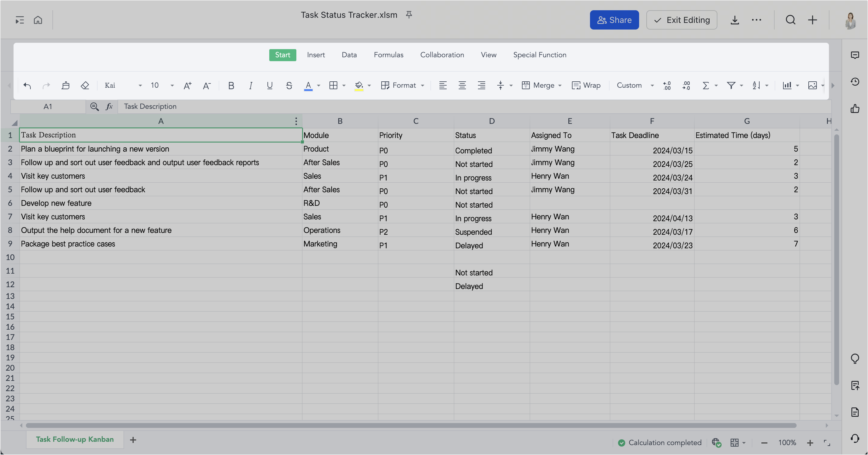The image size is (868, 455).
Task: Center align text icon
Action: [x=462, y=86]
